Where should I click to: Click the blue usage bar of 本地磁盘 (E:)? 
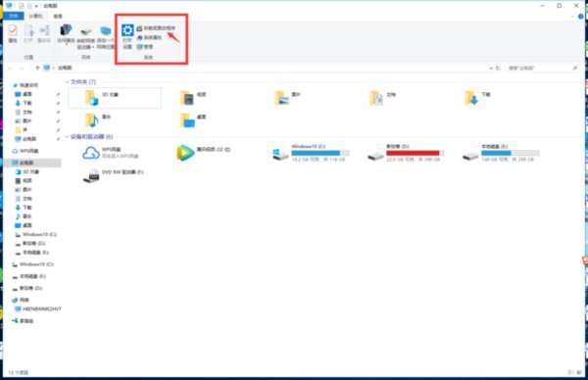coord(510,153)
